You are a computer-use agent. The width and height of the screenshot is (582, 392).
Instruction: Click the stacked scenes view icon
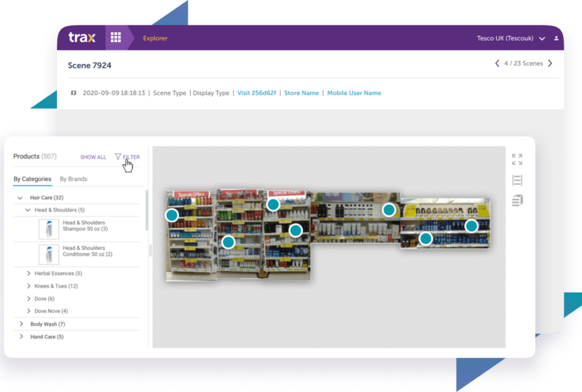click(x=517, y=200)
